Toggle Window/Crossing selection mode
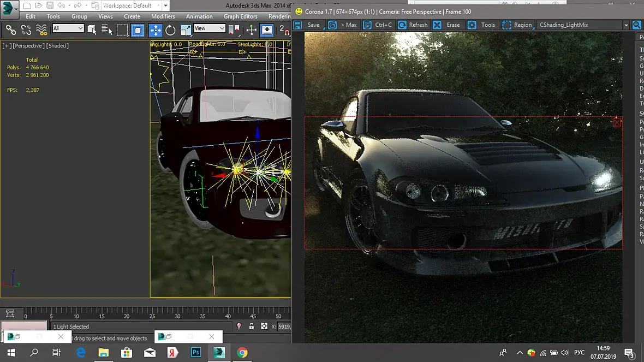 (x=138, y=29)
